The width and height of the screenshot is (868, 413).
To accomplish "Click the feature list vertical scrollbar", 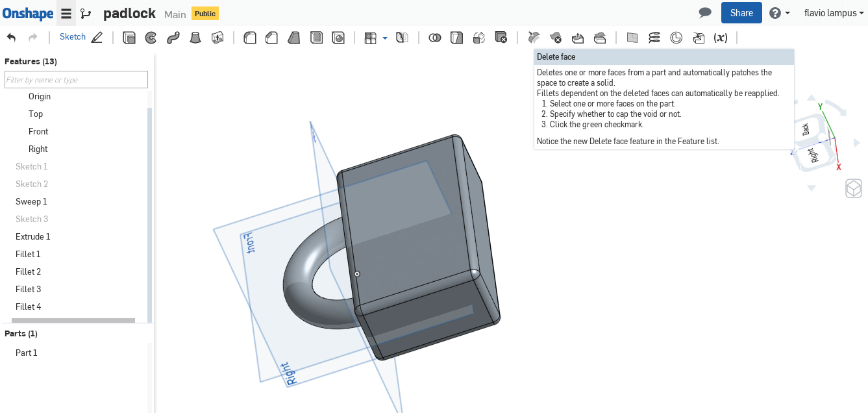I will pos(150,214).
